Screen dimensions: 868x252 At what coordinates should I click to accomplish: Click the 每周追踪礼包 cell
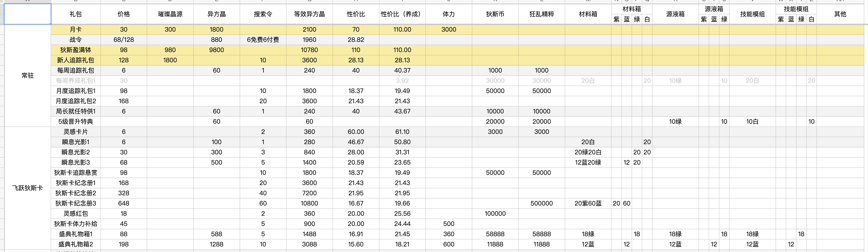(x=75, y=70)
